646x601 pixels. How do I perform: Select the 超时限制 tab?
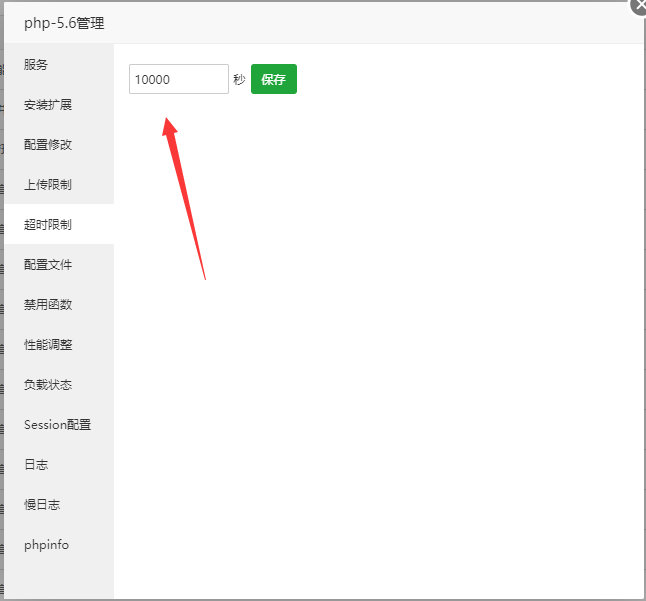59,224
